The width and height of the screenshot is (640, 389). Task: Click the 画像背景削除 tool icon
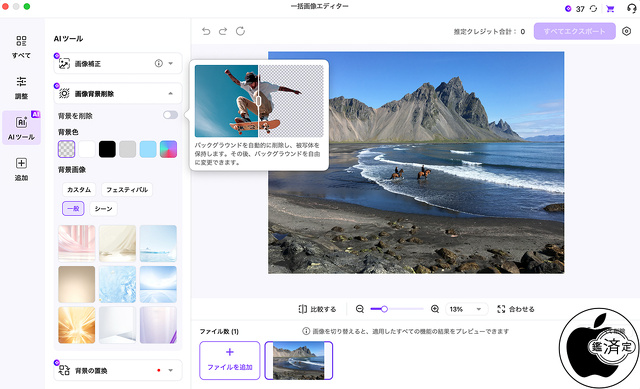[x=64, y=94]
